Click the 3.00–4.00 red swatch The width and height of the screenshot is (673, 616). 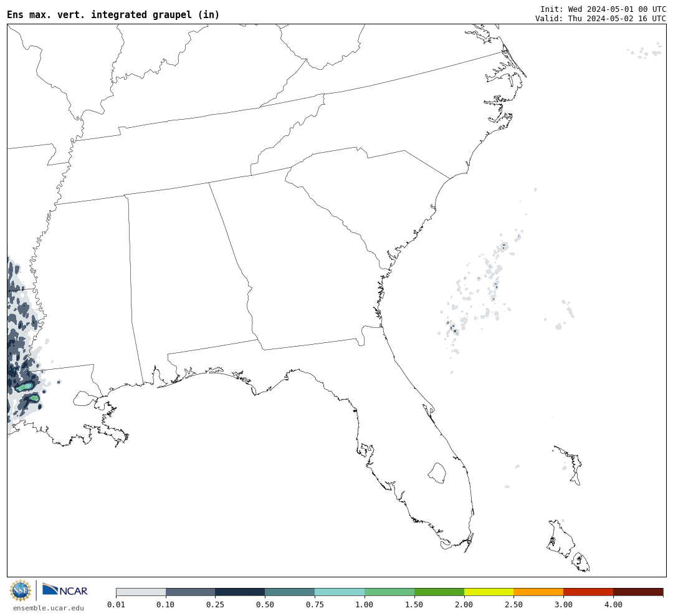click(588, 592)
